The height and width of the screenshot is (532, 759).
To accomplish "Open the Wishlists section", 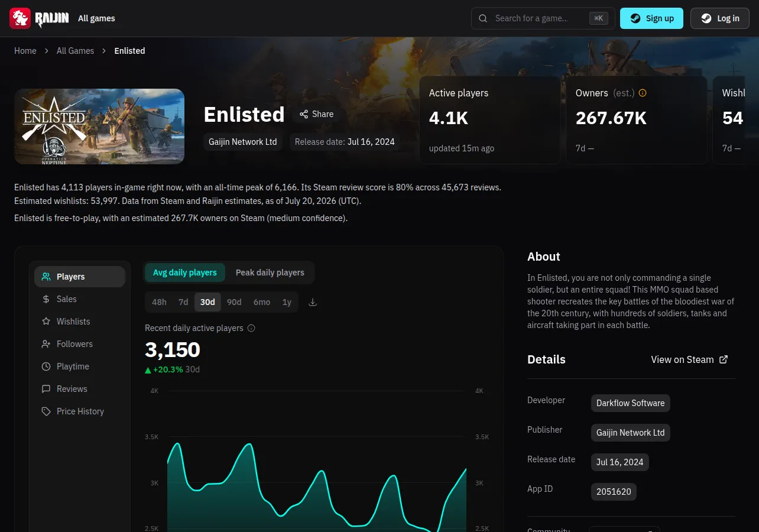I will coord(80,322).
